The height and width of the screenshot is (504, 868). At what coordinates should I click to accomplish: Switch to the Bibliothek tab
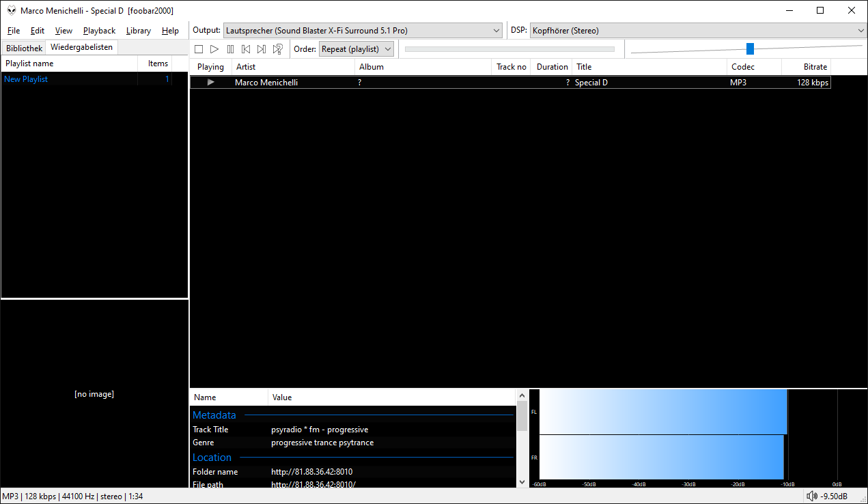point(24,48)
